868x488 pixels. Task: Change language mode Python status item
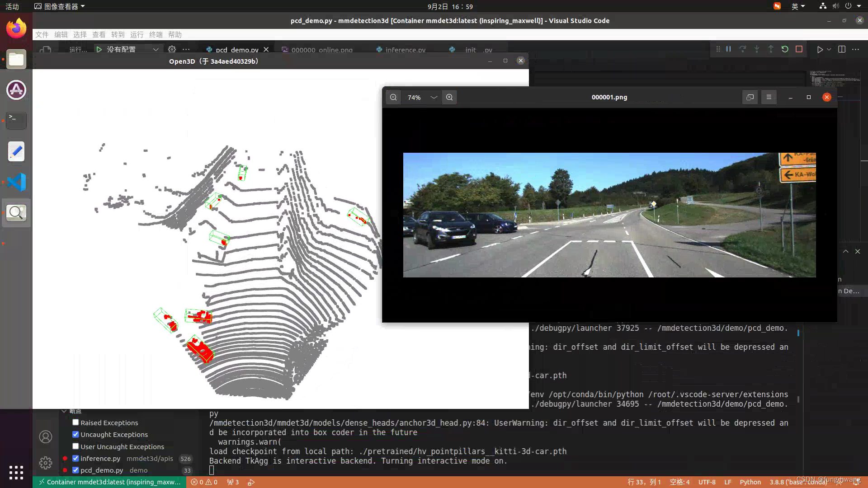click(x=750, y=482)
